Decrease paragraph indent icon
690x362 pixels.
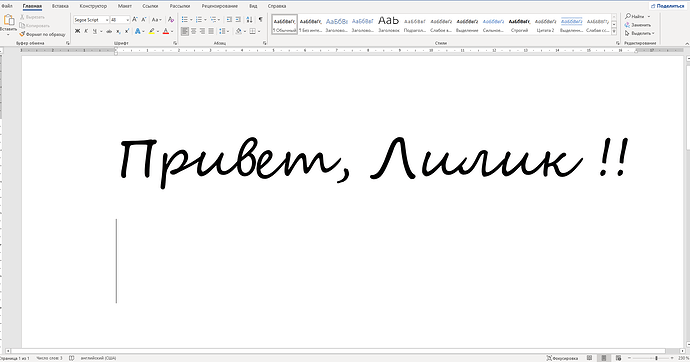click(x=229, y=20)
